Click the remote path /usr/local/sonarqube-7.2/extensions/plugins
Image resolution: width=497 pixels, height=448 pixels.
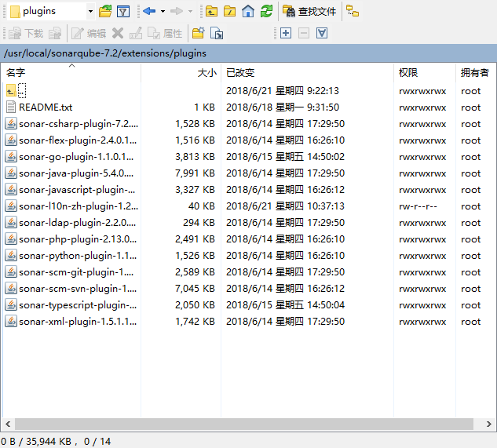pyautogui.click(x=105, y=53)
